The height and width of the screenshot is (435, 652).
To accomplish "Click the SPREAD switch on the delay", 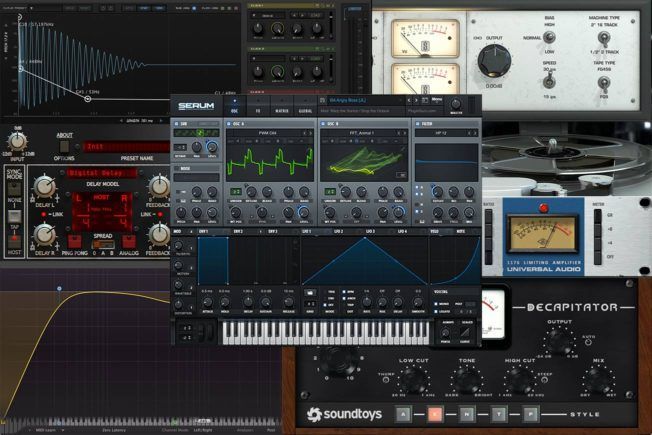I will 103,244.
